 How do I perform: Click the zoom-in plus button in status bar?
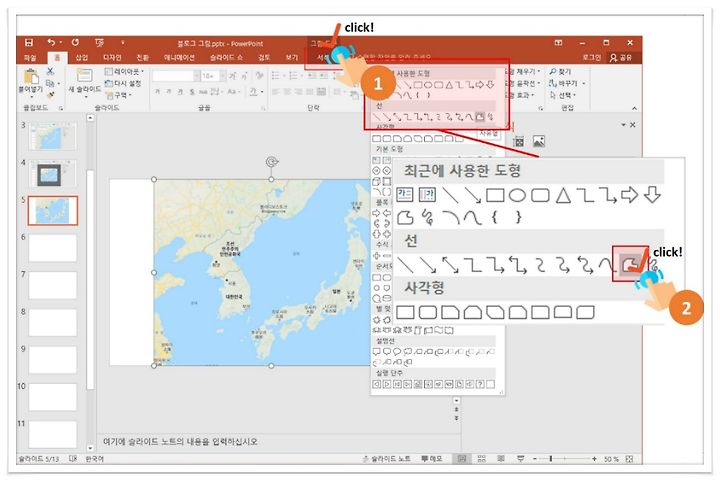(594, 458)
